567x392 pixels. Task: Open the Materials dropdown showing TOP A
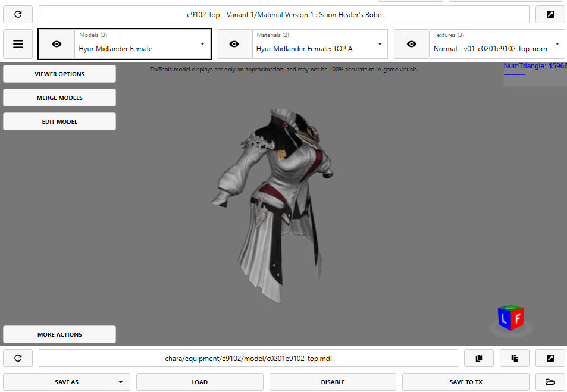pos(319,44)
